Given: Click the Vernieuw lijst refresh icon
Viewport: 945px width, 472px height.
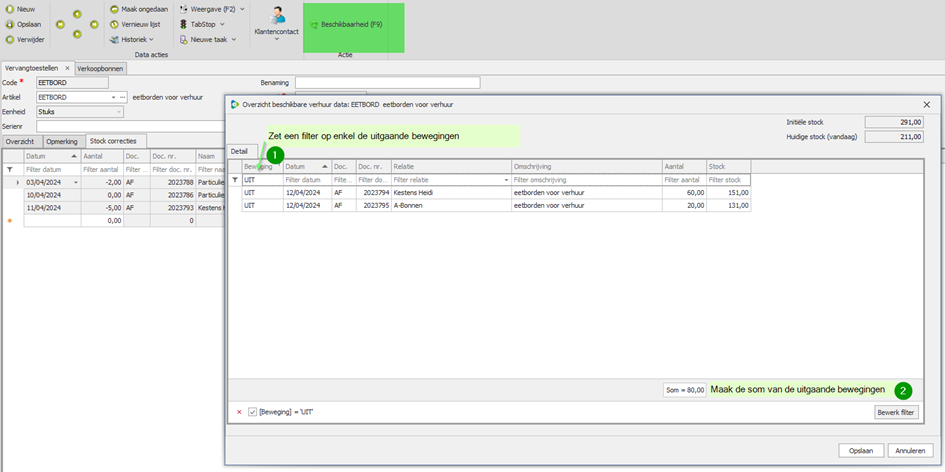Looking at the screenshot, I should point(115,24).
